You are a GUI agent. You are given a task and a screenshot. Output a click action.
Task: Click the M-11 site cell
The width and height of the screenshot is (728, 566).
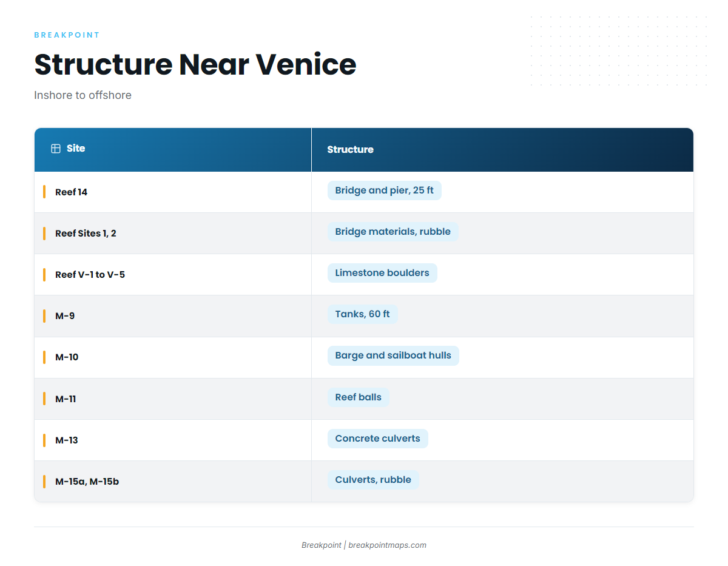pyautogui.click(x=173, y=399)
